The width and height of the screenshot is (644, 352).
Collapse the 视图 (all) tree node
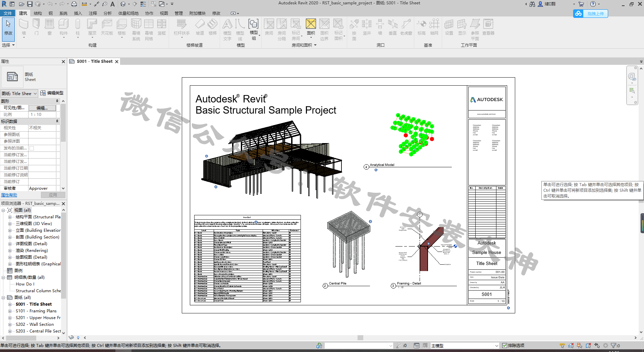tap(3, 210)
